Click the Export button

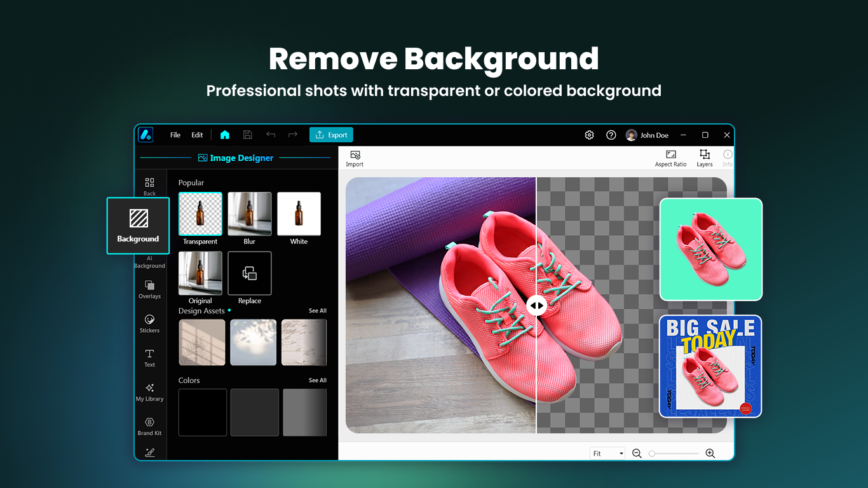click(x=330, y=135)
